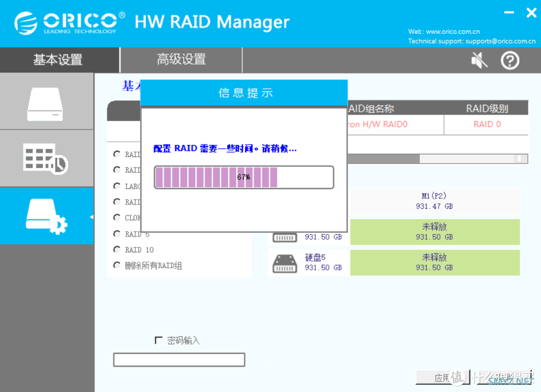Minimize the HW RAID Manager window

coord(509,13)
